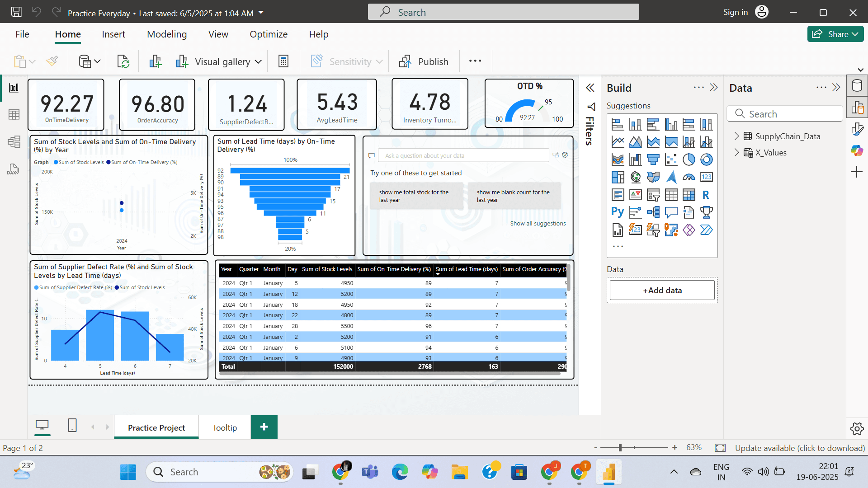Select the Donut chart visual icon

(x=706, y=160)
